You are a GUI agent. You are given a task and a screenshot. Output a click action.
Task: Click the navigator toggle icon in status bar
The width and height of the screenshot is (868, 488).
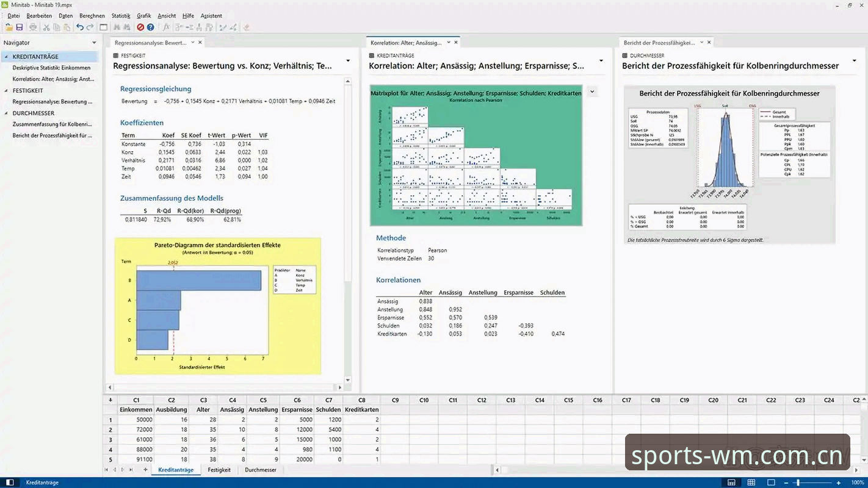[10, 483]
